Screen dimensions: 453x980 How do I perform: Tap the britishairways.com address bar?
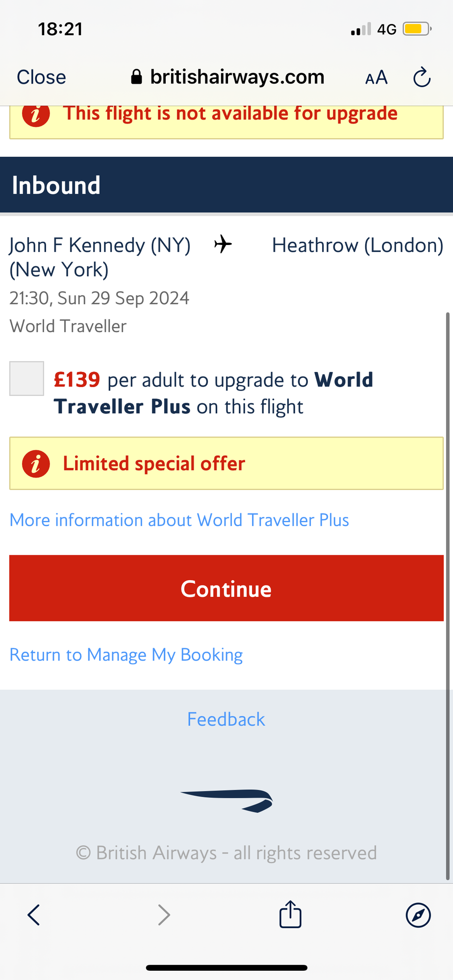tap(227, 77)
